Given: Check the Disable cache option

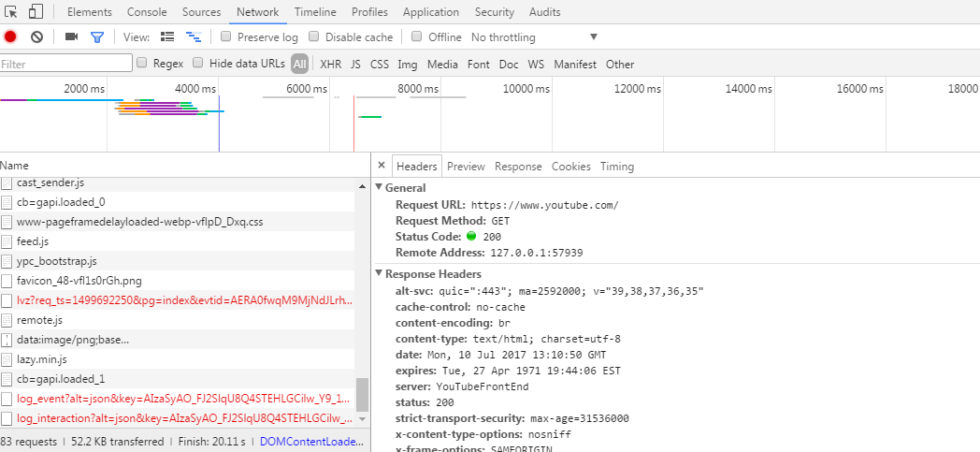Looking at the screenshot, I should click(314, 37).
